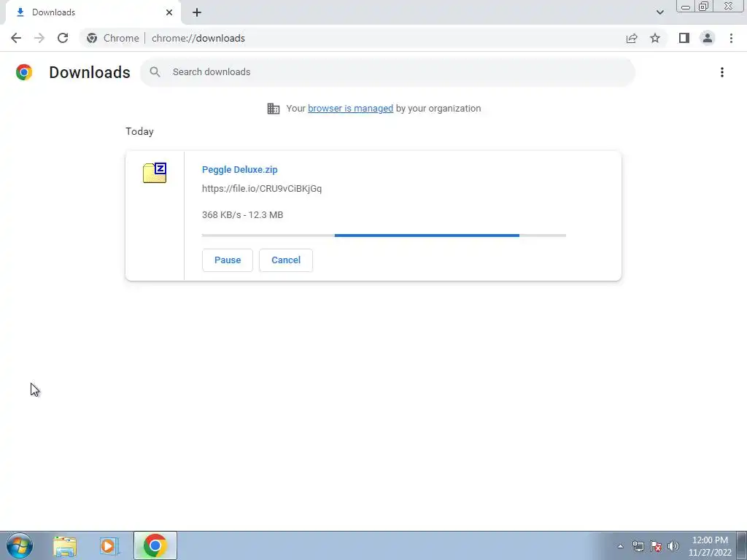The height and width of the screenshot is (560, 747).
Task: Bookmark this tab with the star icon
Action: 655,38
